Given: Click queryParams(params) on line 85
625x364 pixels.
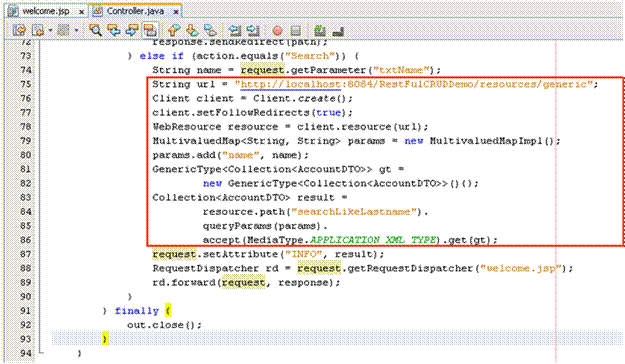Looking at the screenshot, I should point(261,226).
